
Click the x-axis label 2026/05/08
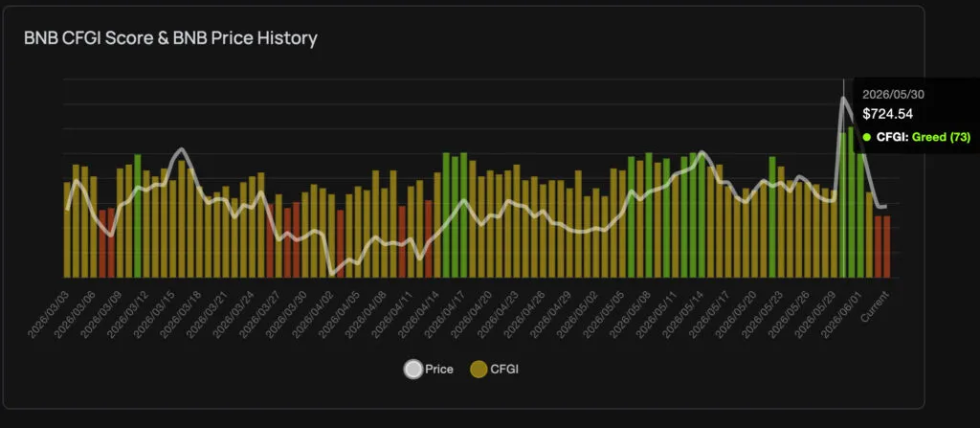630,315
